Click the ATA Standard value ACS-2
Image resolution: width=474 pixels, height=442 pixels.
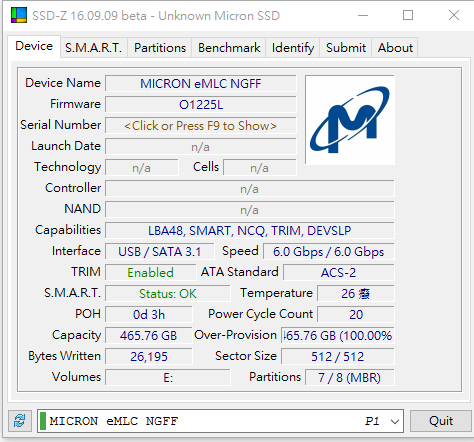[339, 273]
